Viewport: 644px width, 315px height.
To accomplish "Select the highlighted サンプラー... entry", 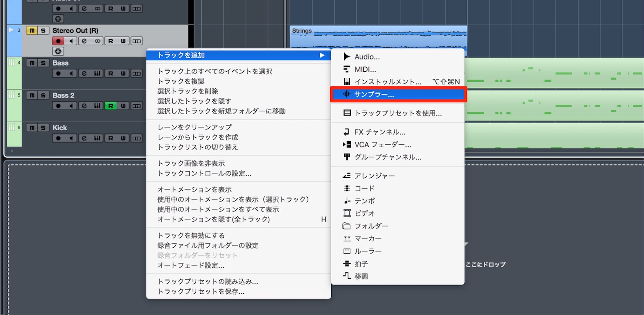I will 398,94.
